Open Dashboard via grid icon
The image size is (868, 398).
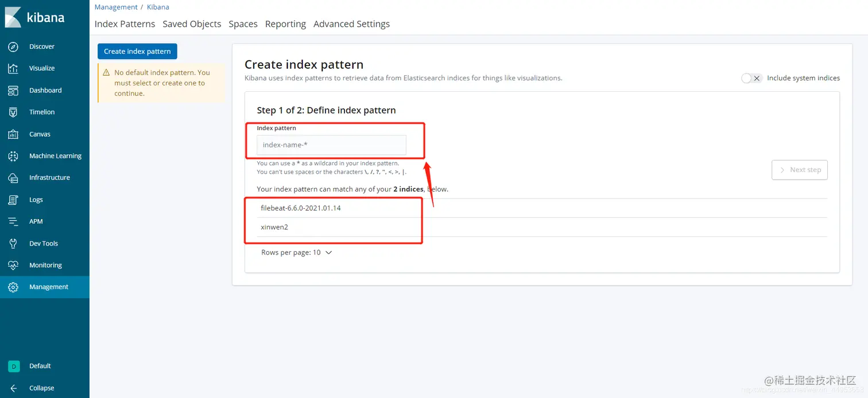click(13, 91)
